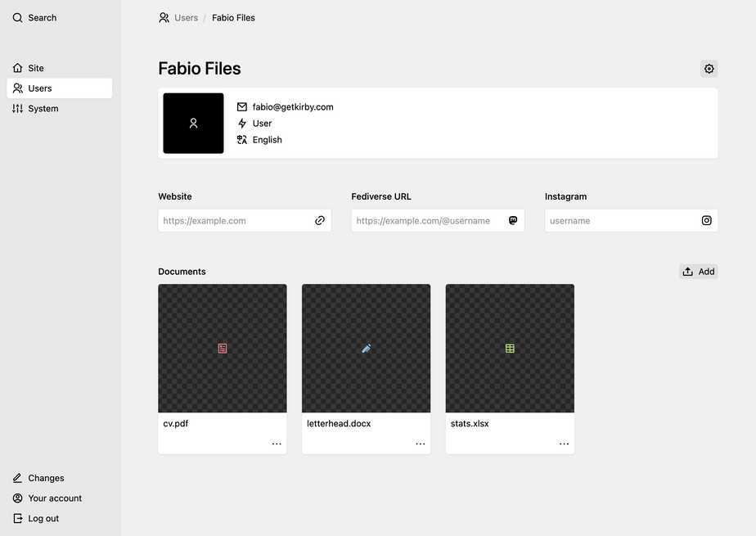Open the cv.pdf thumbnail
The image size is (756, 536).
coord(223,349)
